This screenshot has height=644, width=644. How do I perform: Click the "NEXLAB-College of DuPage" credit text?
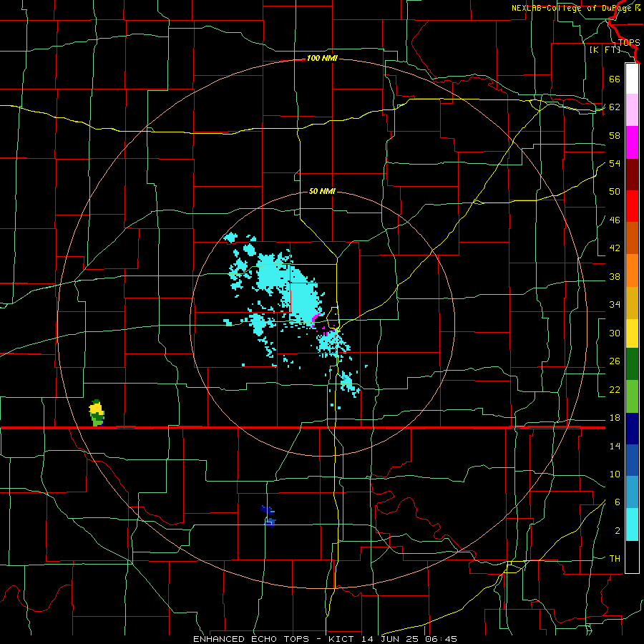pos(571,8)
